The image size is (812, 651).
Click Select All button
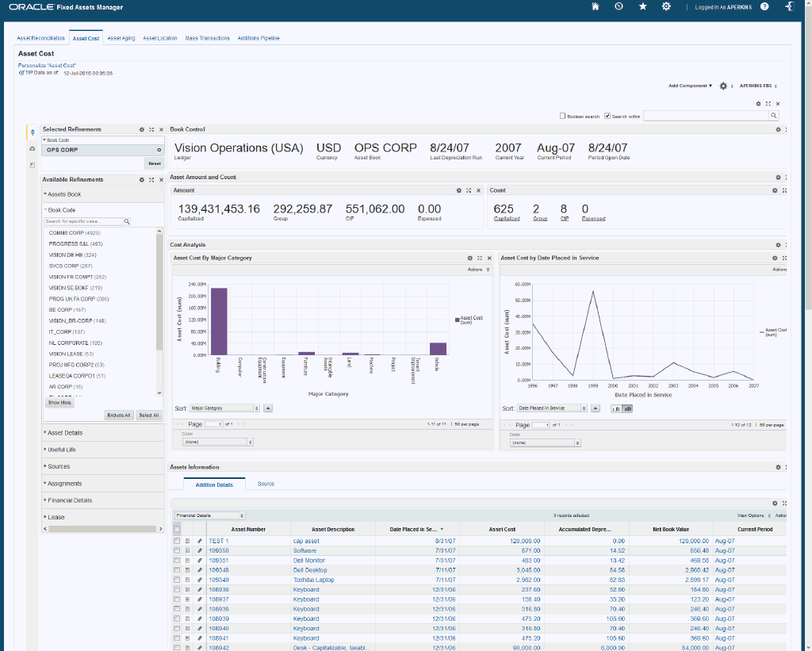(148, 415)
